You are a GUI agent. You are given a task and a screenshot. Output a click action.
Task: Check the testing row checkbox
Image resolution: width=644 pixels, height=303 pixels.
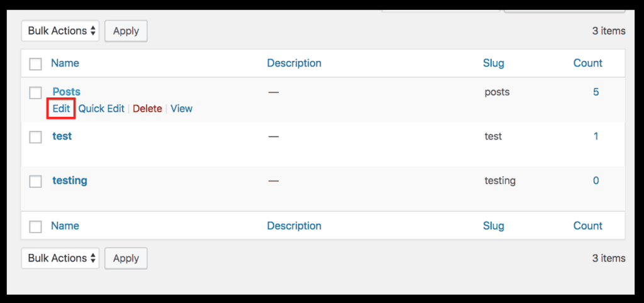36,181
